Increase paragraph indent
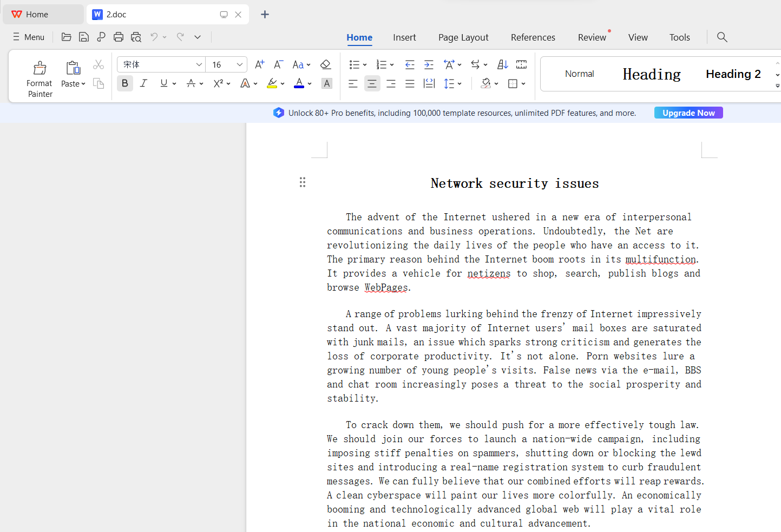The width and height of the screenshot is (781, 532). pyautogui.click(x=429, y=64)
